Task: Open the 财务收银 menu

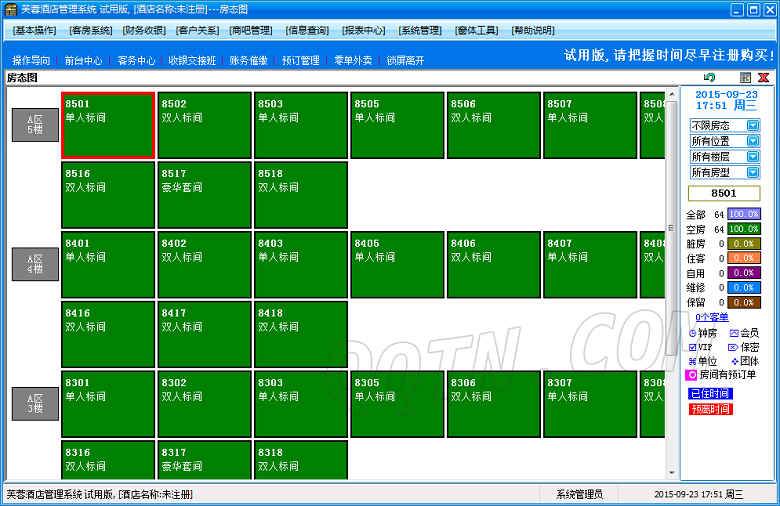Action: click(x=144, y=30)
